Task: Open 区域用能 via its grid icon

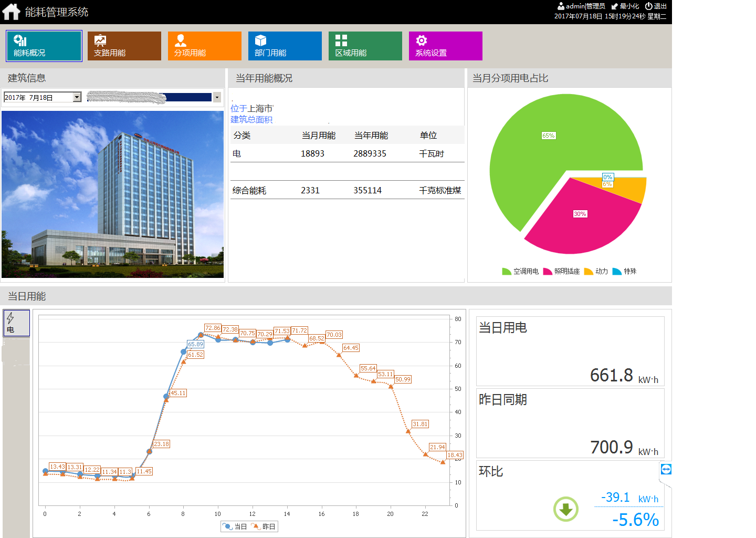Action: (341, 40)
